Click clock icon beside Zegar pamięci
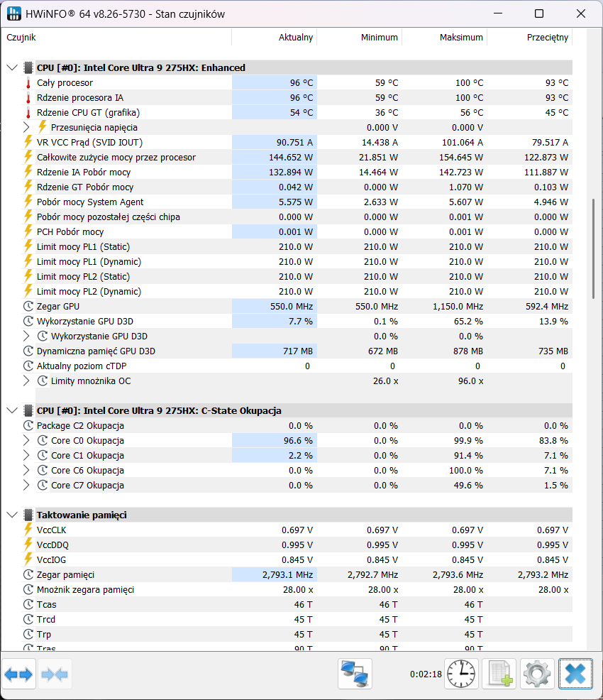 28,574
